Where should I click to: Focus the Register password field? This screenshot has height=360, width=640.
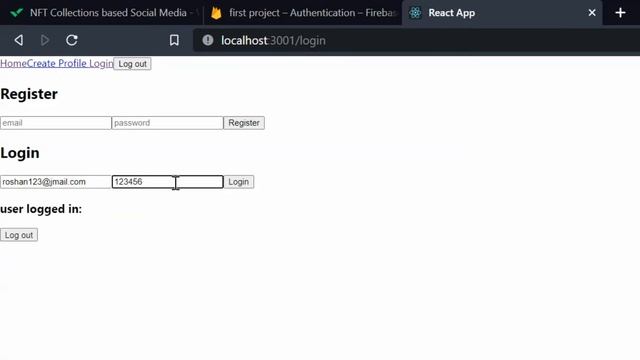(x=167, y=123)
